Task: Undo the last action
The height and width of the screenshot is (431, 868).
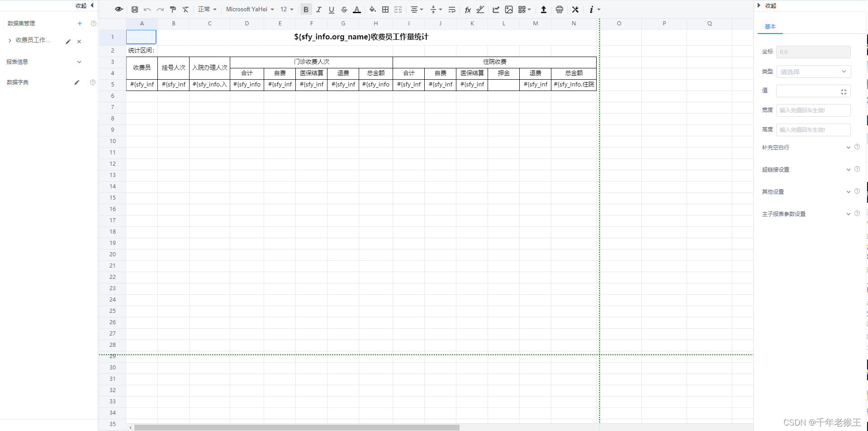Action: pos(147,9)
